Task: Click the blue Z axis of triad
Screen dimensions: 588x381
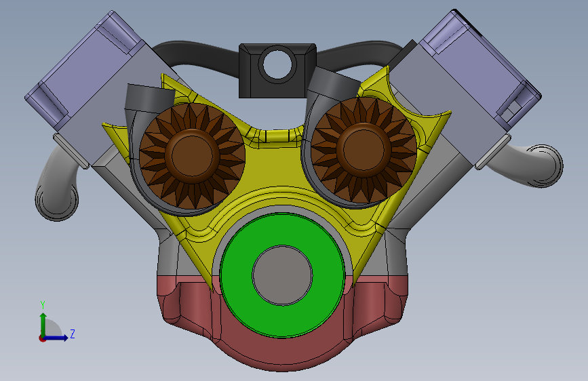Action: pyautogui.click(x=56, y=338)
